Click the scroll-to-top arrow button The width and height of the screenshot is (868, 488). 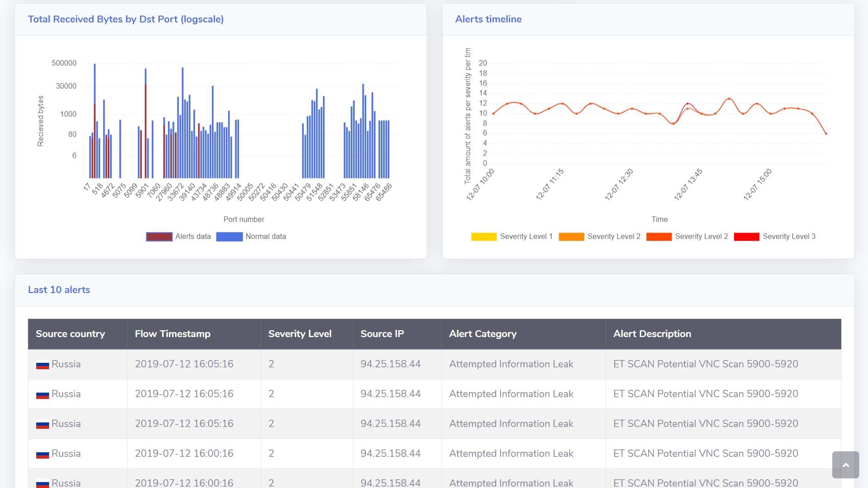(846, 465)
